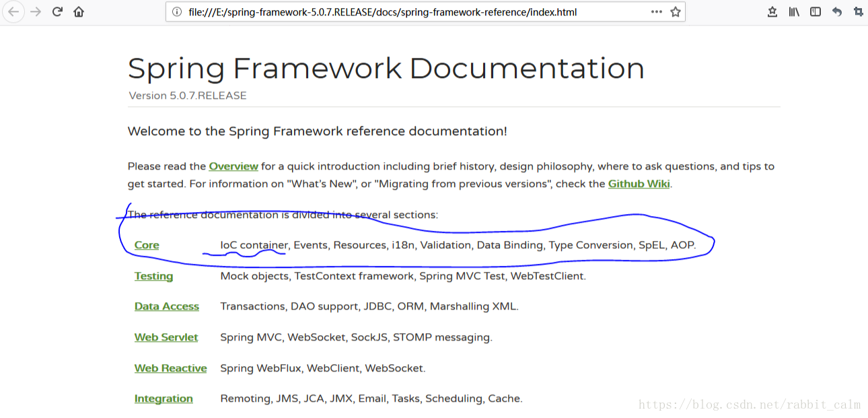Reload the current page

[x=57, y=11]
